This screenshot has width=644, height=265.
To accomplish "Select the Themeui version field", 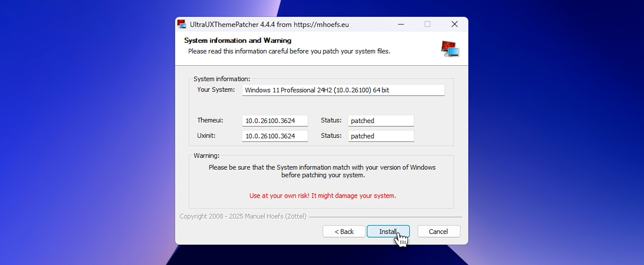I will click(275, 121).
